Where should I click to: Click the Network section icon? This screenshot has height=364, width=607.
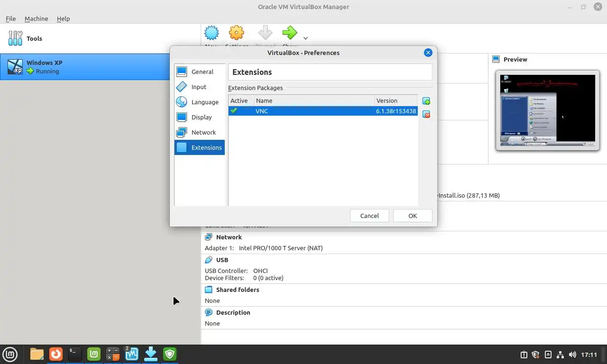(209, 237)
